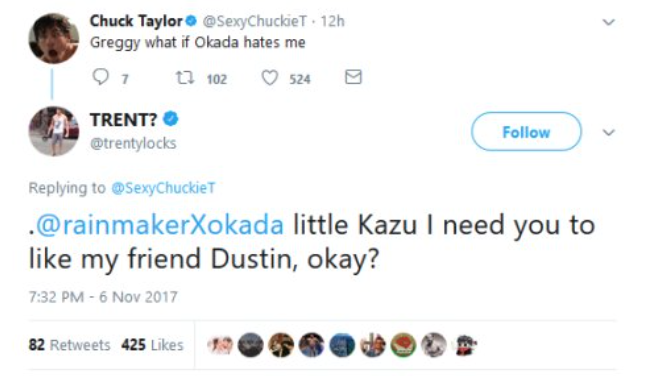The width and height of the screenshot is (647, 376).
Task: View the list of 425 Likes
Action: (x=152, y=345)
